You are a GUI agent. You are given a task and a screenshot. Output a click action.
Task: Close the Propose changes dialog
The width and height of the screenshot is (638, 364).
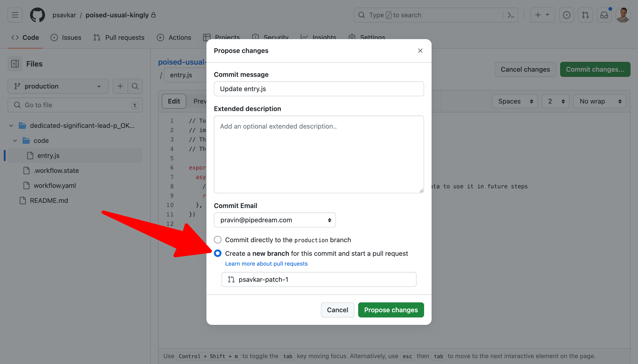pos(420,51)
